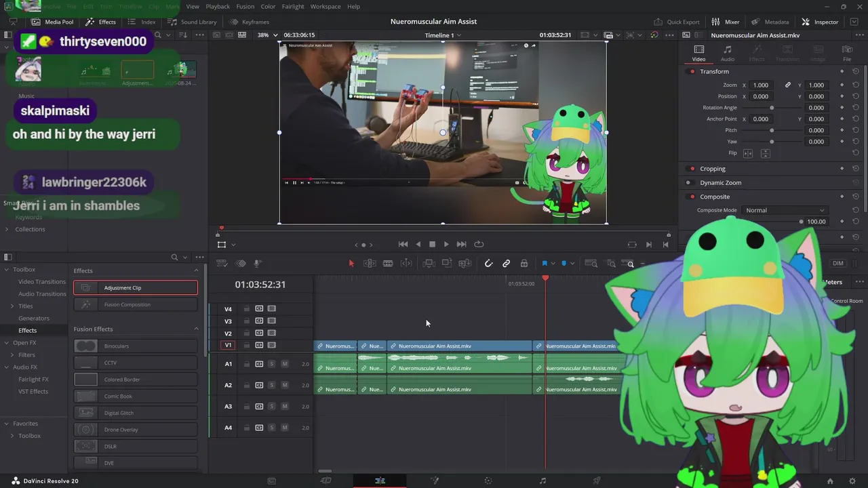Jump to last frame button
This screenshot has height=488, width=868.
461,244
